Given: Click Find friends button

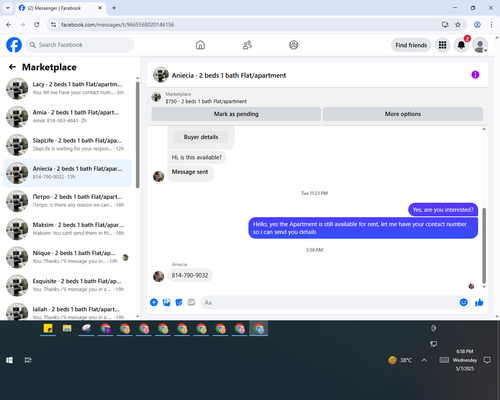Looking at the screenshot, I should 411,45.
